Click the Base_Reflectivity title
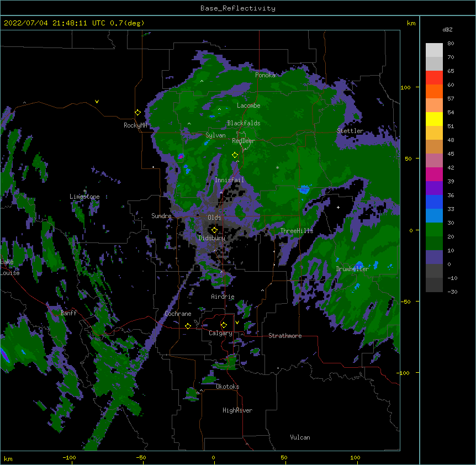 click(238, 8)
